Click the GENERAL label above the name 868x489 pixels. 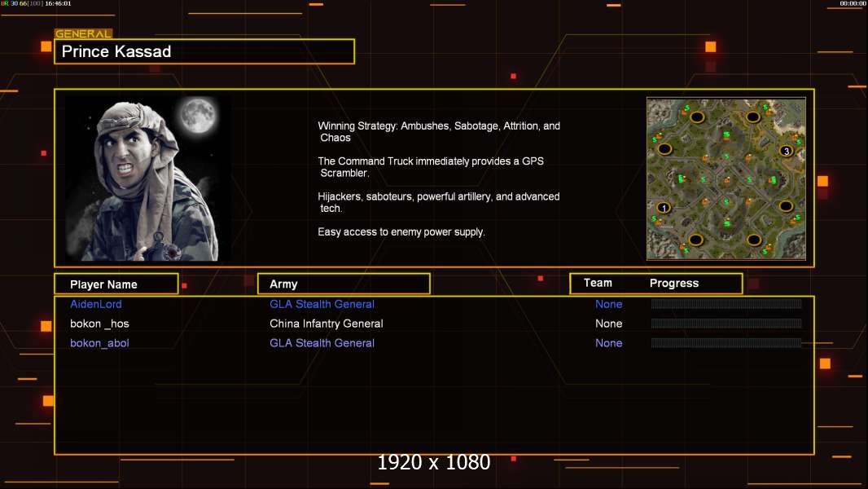coord(83,33)
